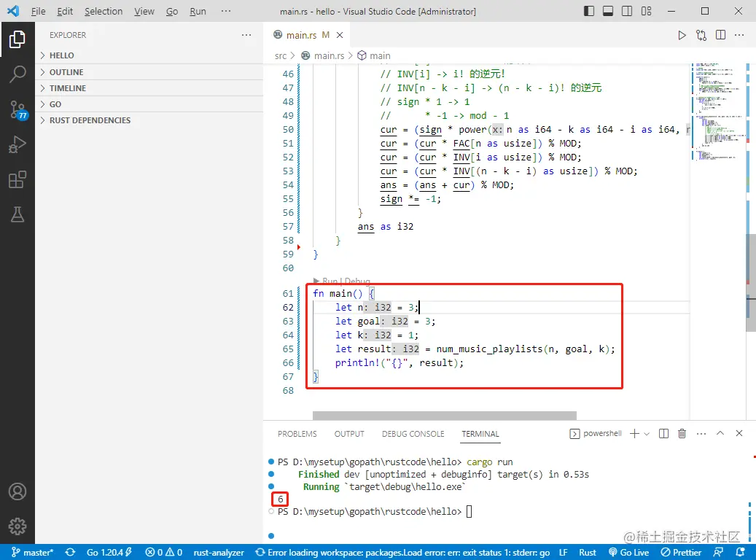
Task: Open the Run and Debug view
Action: [x=17, y=144]
